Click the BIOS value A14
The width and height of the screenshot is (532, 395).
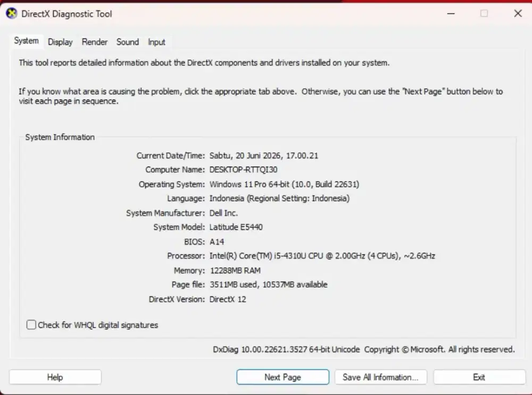point(217,242)
